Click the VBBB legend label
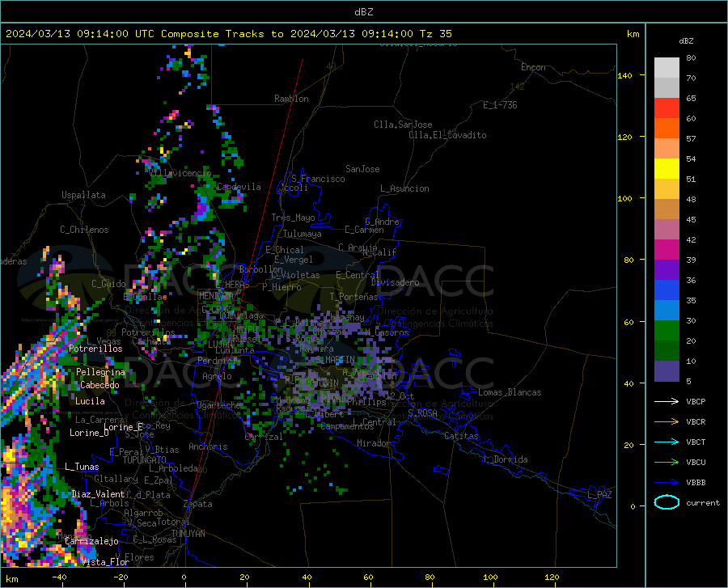The width and height of the screenshot is (728, 588). [x=696, y=483]
